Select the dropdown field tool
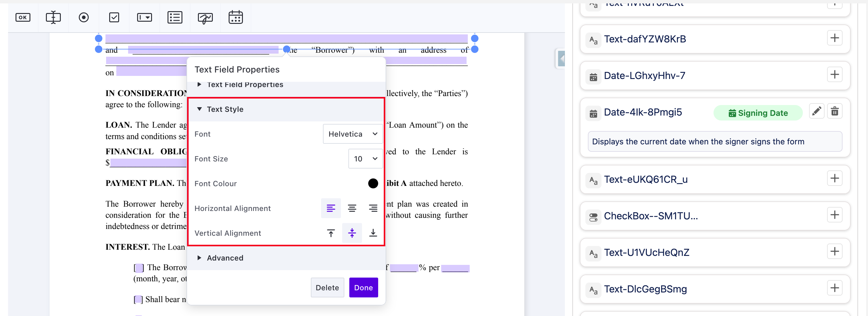The image size is (868, 316). point(145,17)
